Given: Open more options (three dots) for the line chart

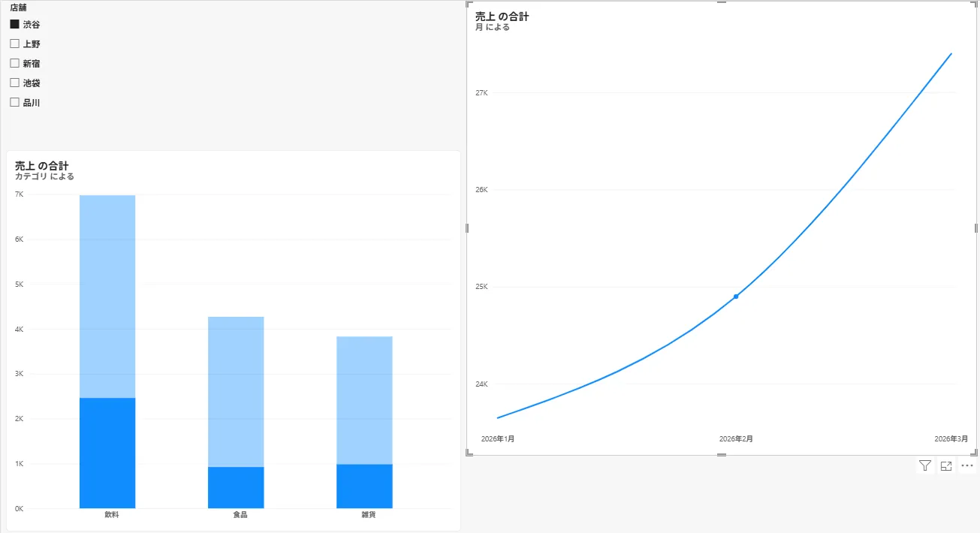Looking at the screenshot, I should pos(967,466).
